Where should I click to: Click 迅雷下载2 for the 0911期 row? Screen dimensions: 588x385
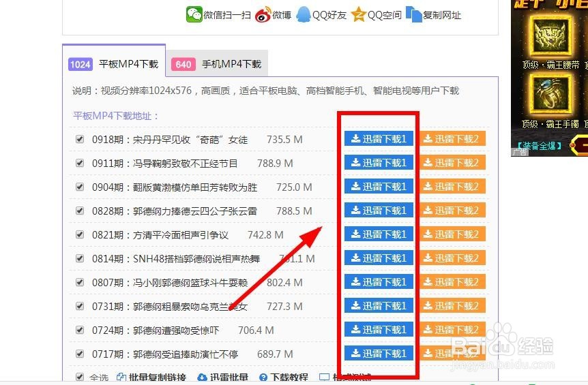tap(453, 163)
